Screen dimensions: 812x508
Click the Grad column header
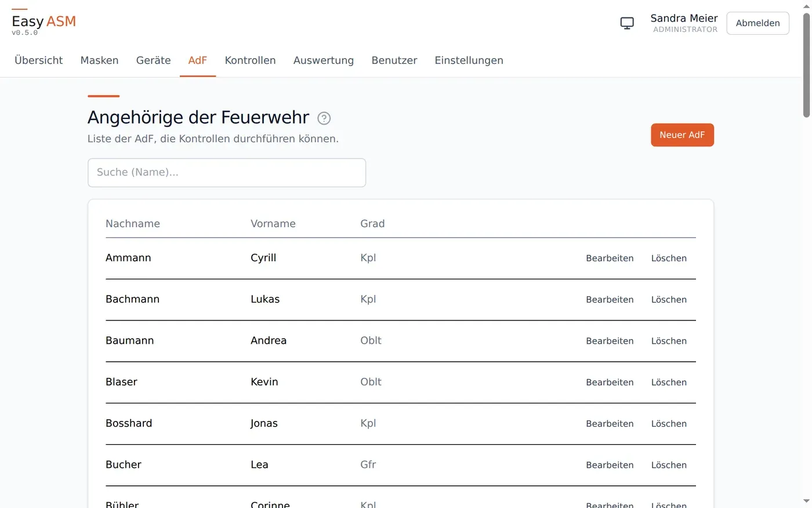coord(372,224)
